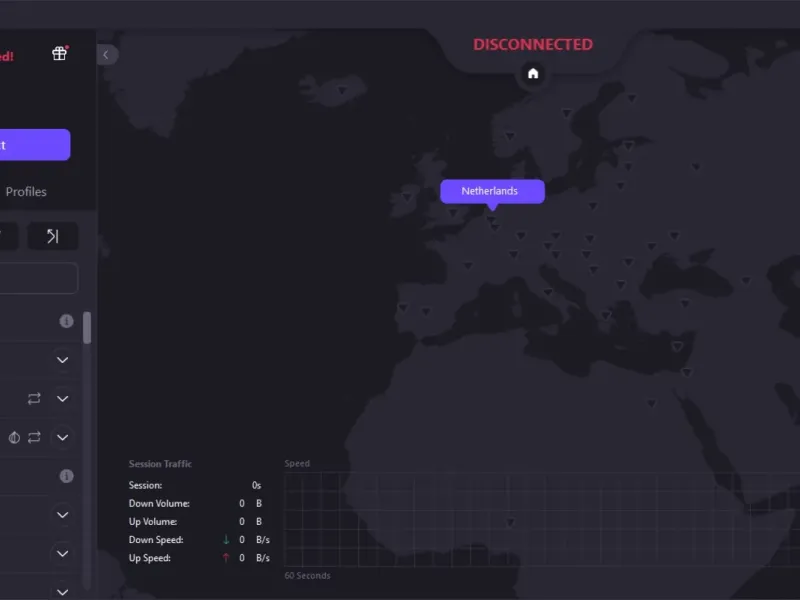Click the upper info icon in the server list

[x=66, y=321]
